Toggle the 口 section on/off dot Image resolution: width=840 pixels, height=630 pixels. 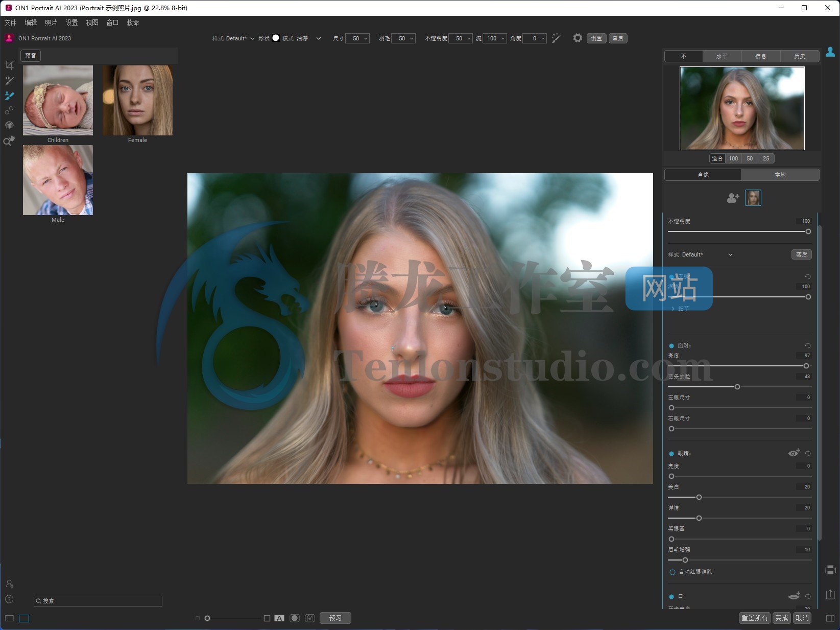point(671,597)
